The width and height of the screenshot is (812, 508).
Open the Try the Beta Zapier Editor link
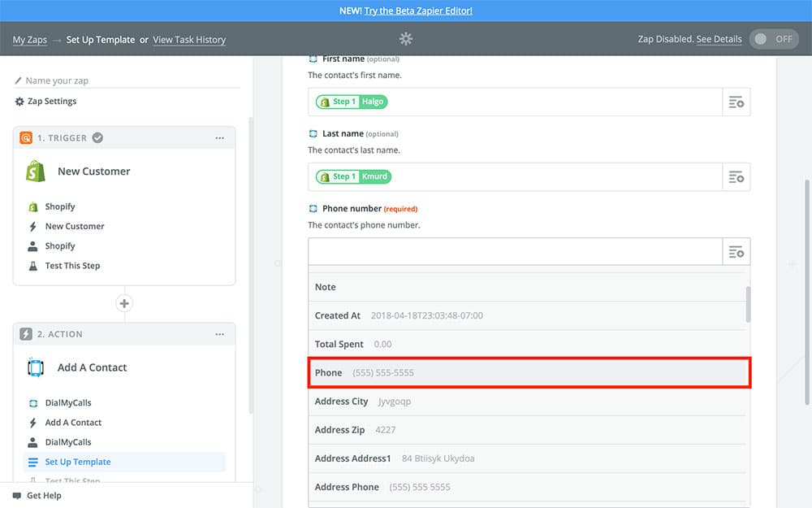418,11
